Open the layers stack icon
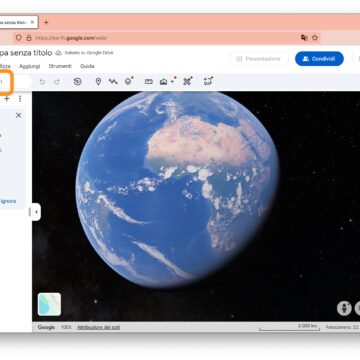360x360 pixels. coord(129,81)
